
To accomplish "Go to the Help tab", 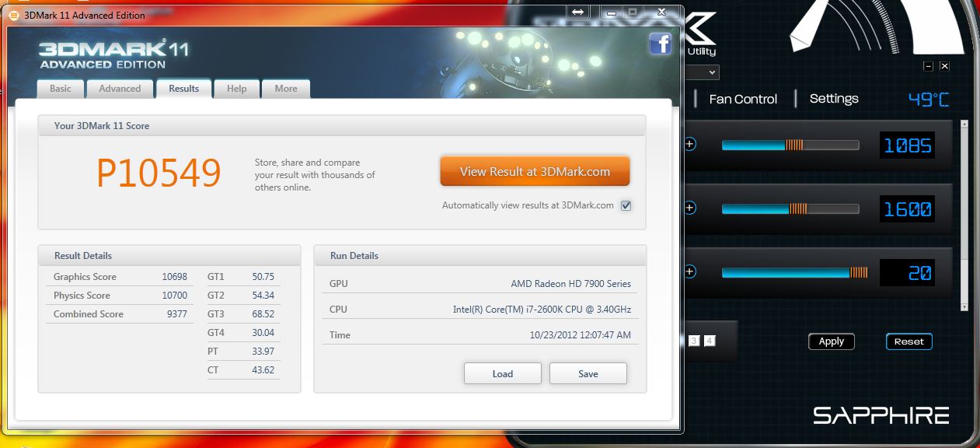I will pos(236,89).
